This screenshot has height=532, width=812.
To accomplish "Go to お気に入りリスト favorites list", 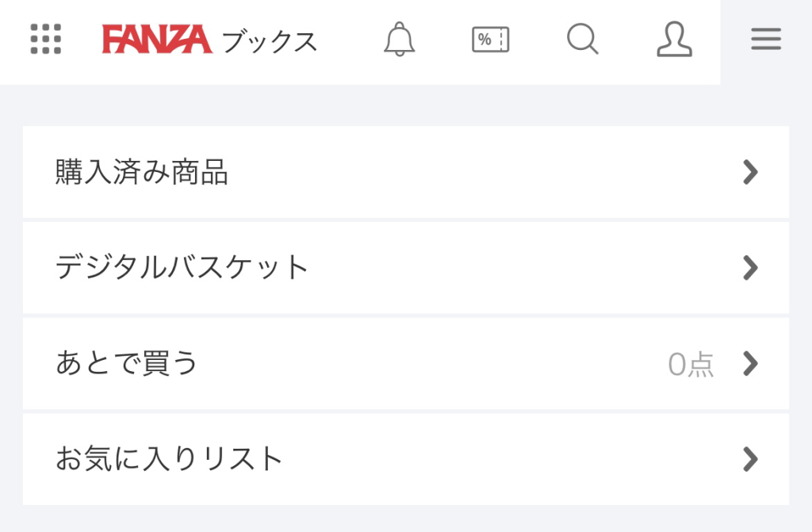I will (170, 458).
